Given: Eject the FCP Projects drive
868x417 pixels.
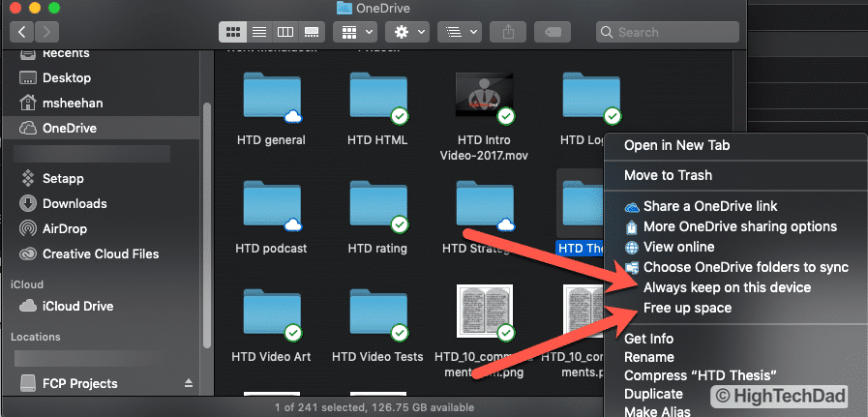Looking at the screenshot, I should click(x=188, y=383).
